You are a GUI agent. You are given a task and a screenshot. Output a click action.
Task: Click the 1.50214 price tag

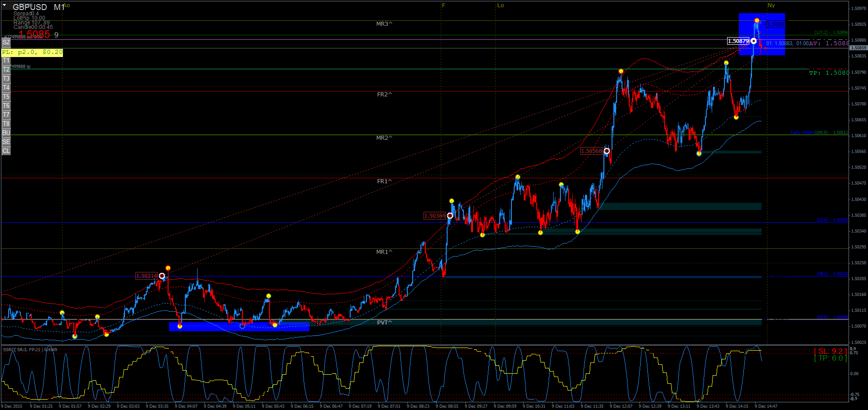(x=146, y=276)
